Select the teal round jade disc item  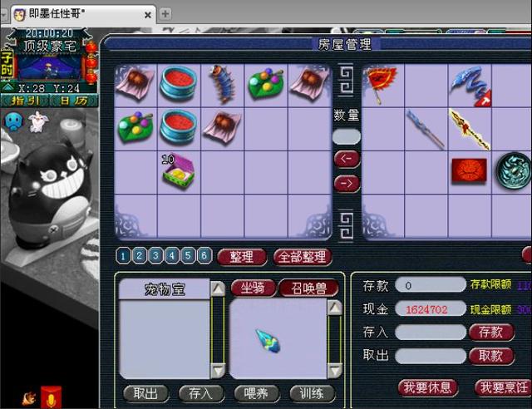(514, 170)
